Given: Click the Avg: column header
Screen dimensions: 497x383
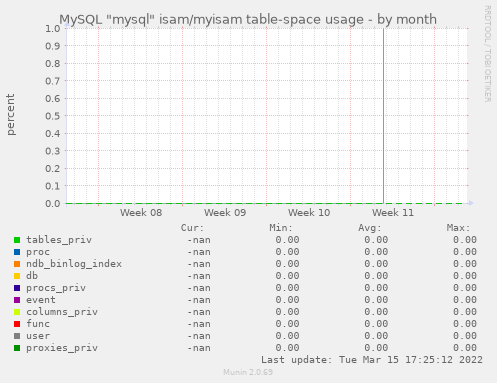Looking at the screenshot, I should coord(370,228).
